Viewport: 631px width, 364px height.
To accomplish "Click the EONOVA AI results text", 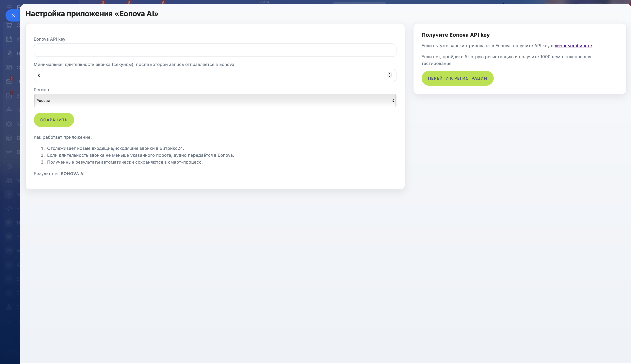I will pyautogui.click(x=73, y=174).
